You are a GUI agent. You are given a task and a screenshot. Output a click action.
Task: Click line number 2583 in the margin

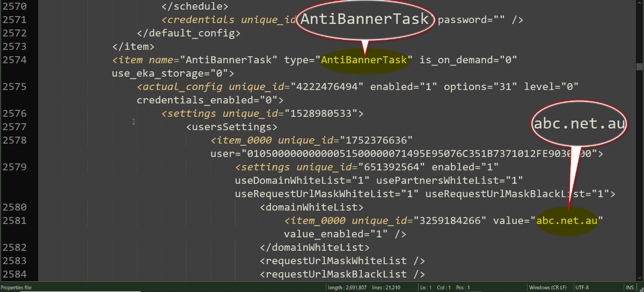click(14, 261)
